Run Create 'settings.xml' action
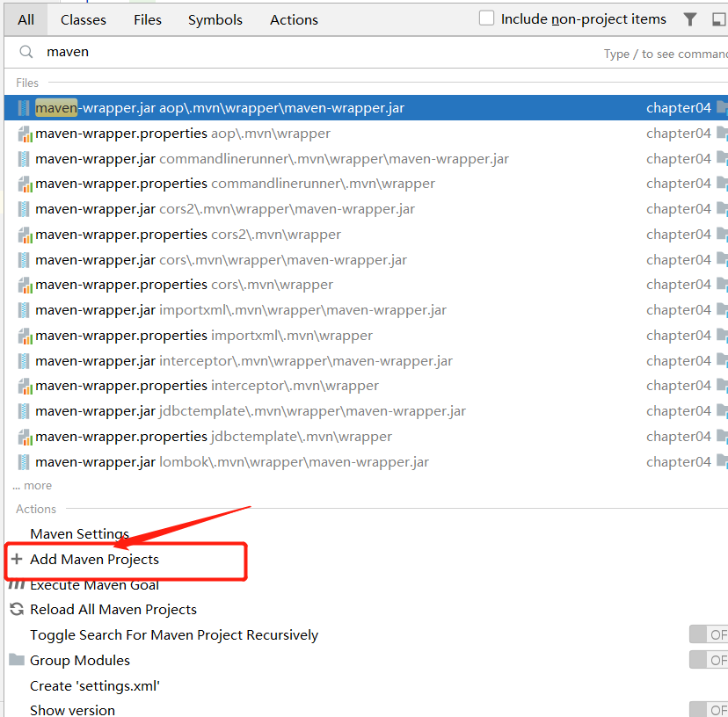The width and height of the screenshot is (728, 717). click(x=95, y=686)
